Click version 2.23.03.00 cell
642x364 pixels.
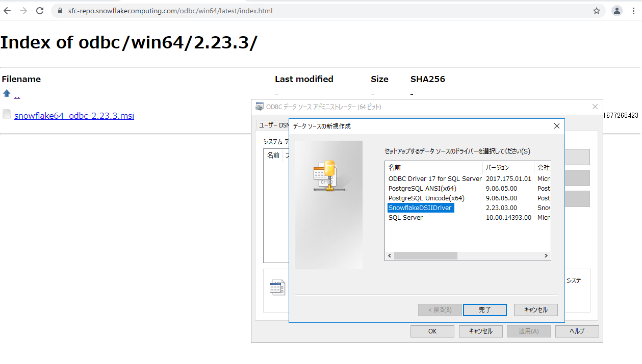(501, 208)
